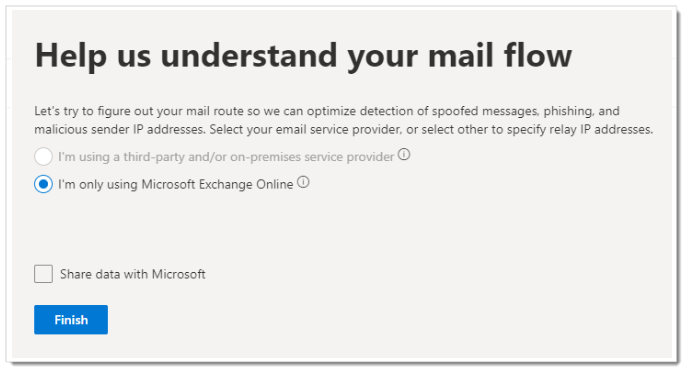Enable the Share data with Microsoft checkbox
682x369 pixels.
point(43,274)
